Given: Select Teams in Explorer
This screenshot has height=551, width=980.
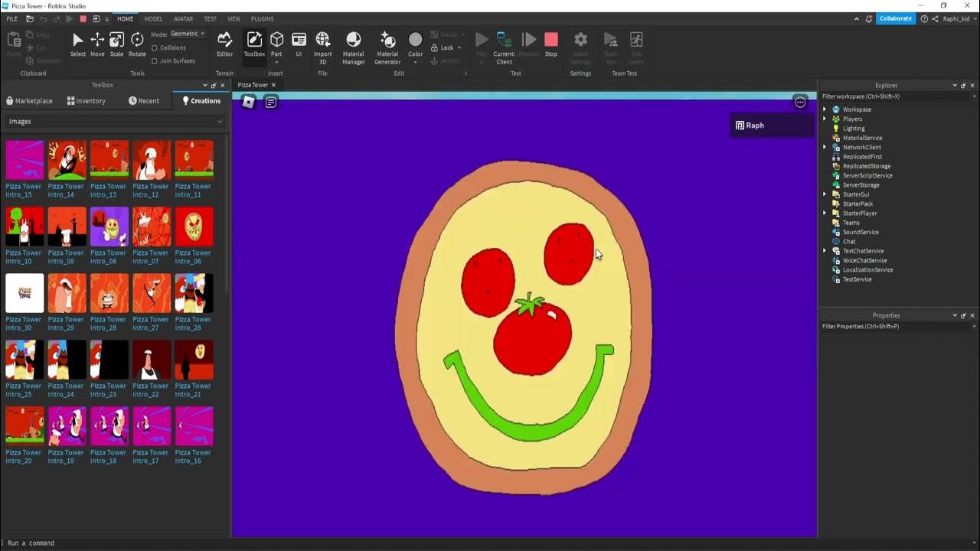Looking at the screenshot, I should [x=851, y=223].
